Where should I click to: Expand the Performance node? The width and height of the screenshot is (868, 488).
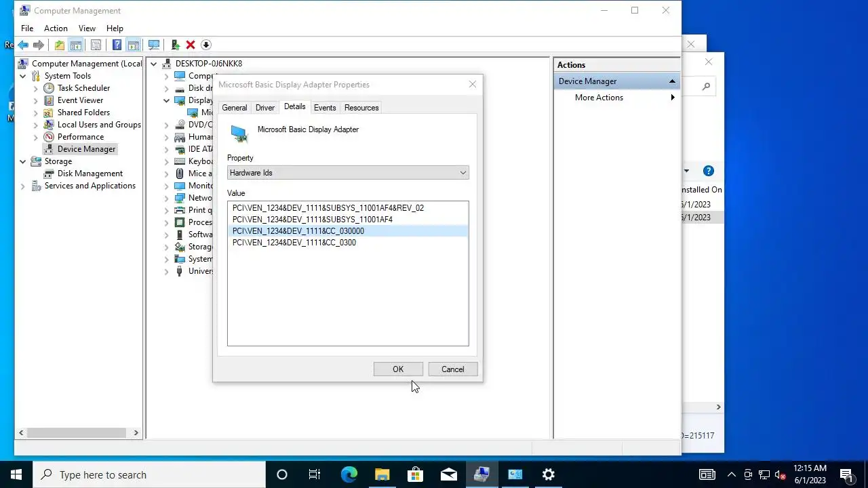pos(36,137)
